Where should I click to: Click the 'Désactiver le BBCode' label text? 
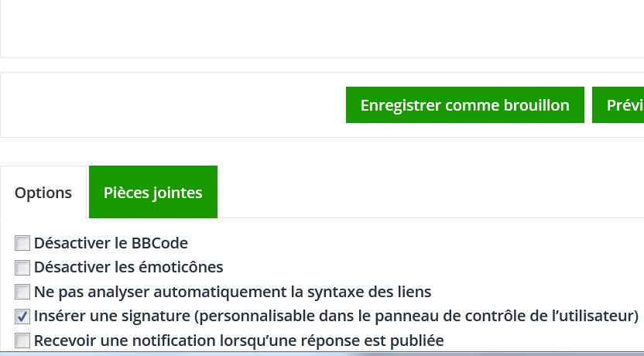[111, 243]
